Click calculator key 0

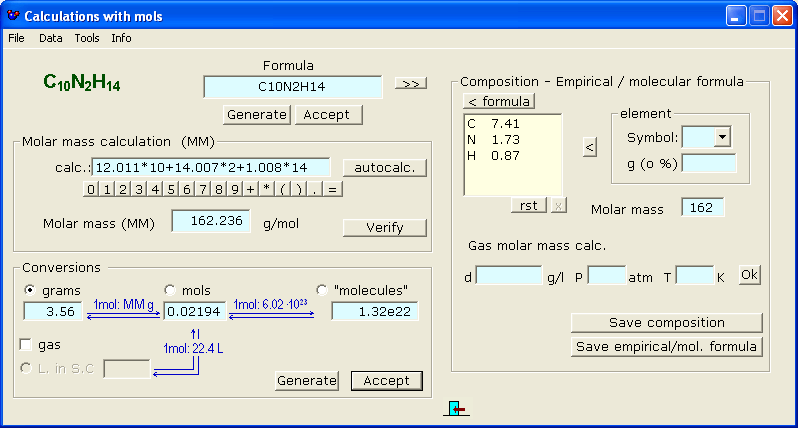click(x=91, y=189)
